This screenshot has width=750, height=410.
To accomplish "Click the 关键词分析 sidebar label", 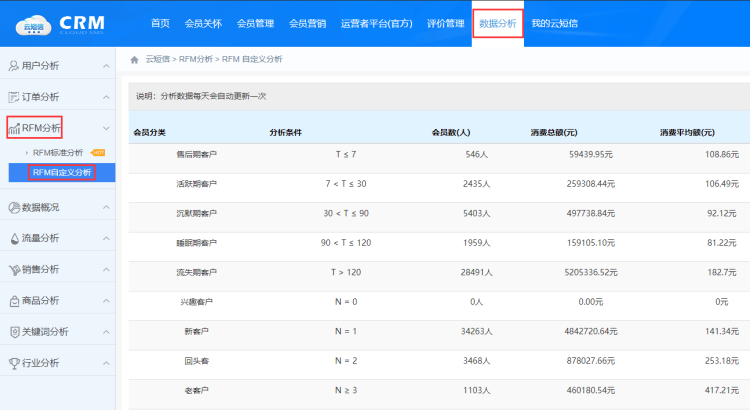I will 45,332.
